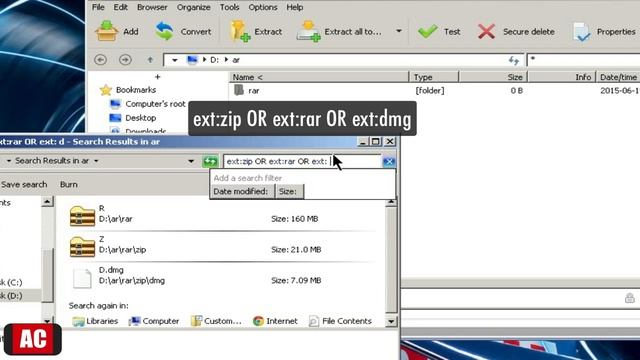Click the refresh arrows in address bar
The image size is (640, 360).
click(513, 60)
